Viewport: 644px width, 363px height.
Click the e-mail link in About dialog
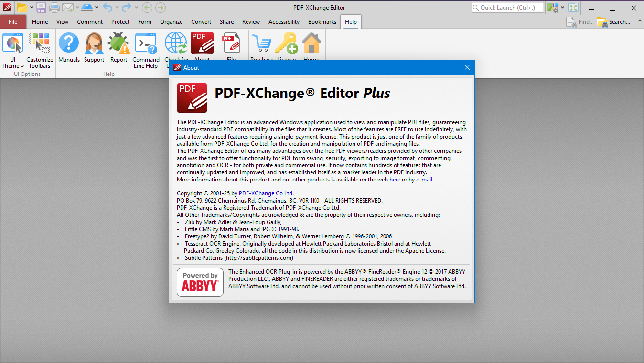(x=424, y=180)
